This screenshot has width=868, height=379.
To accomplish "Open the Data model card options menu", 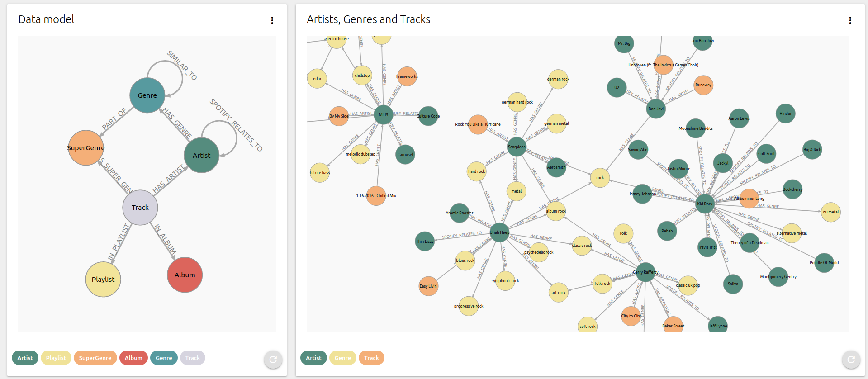I will pyautogui.click(x=272, y=20).
